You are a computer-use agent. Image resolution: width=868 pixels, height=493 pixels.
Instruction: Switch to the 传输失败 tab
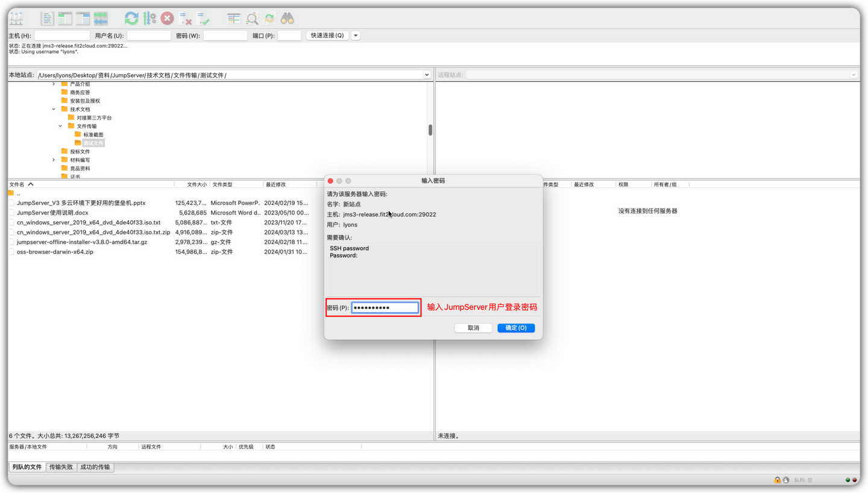coord(61,466)
